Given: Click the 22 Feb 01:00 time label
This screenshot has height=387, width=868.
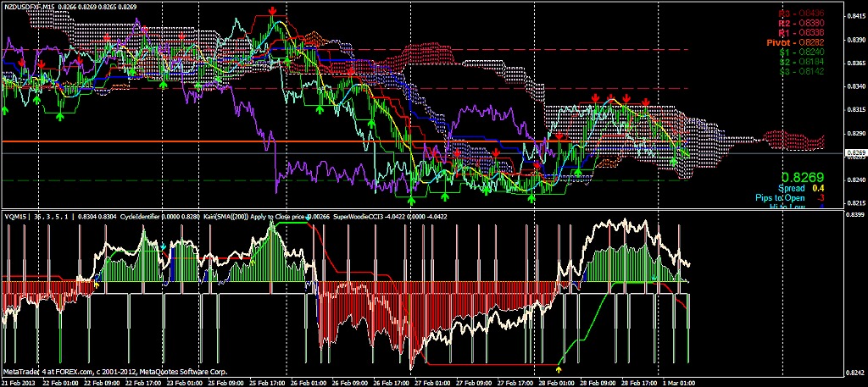Looking at the screenshot, I should [58, 382].
